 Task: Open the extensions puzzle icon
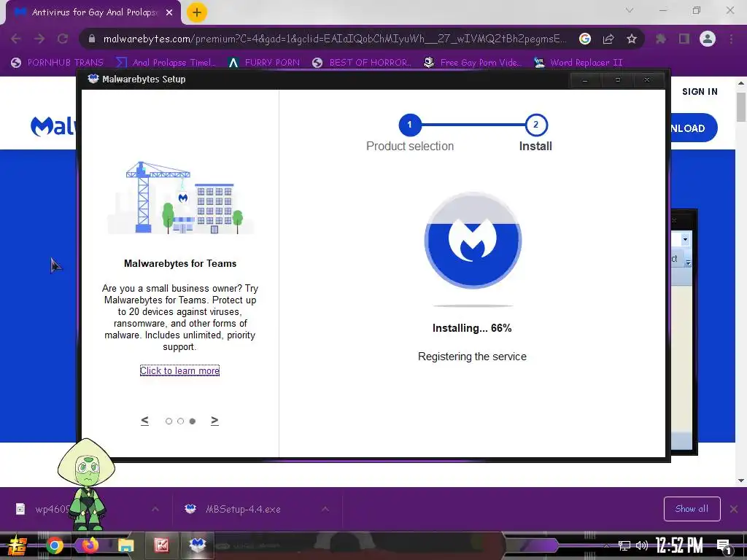coord(661,39)
